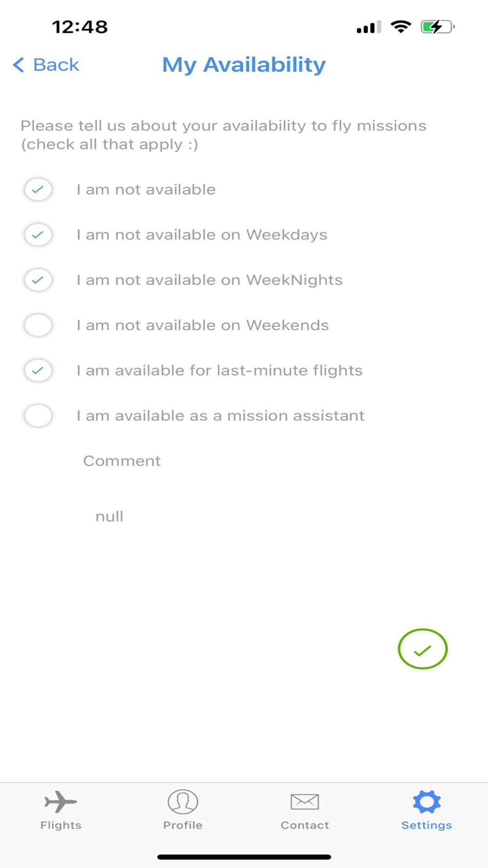The width and height of the screenshot is (488, 868).
Task: Enable available as a mission assistant
Action: coord(38,416)
